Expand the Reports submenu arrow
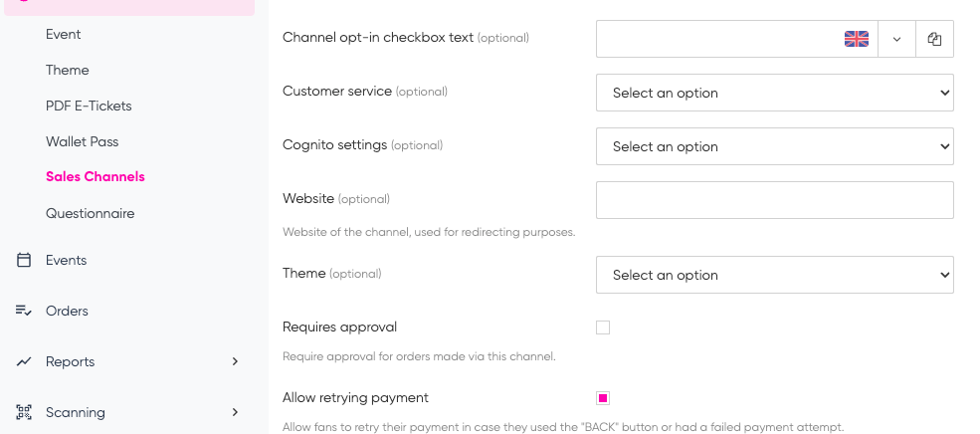This screenshot has height=434, width=980. (x=235, y=361)
